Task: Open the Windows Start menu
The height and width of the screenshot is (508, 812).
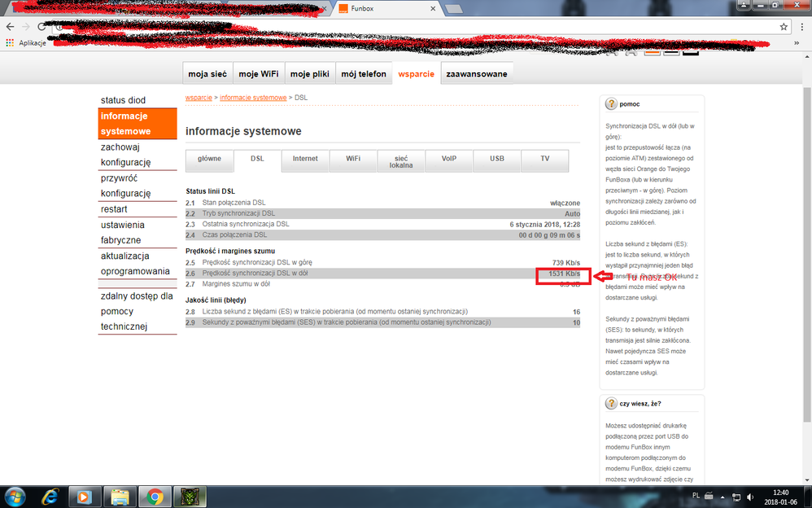Action: [15, 496]
